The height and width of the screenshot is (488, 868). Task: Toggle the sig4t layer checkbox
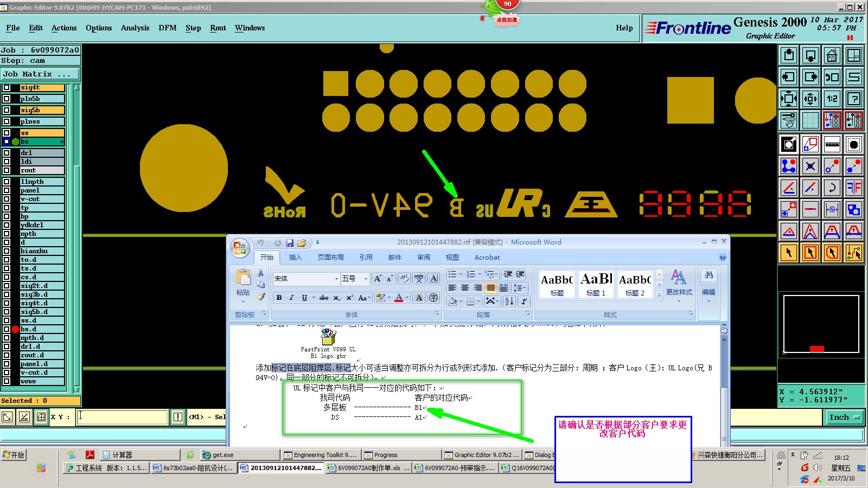point(7,87)
